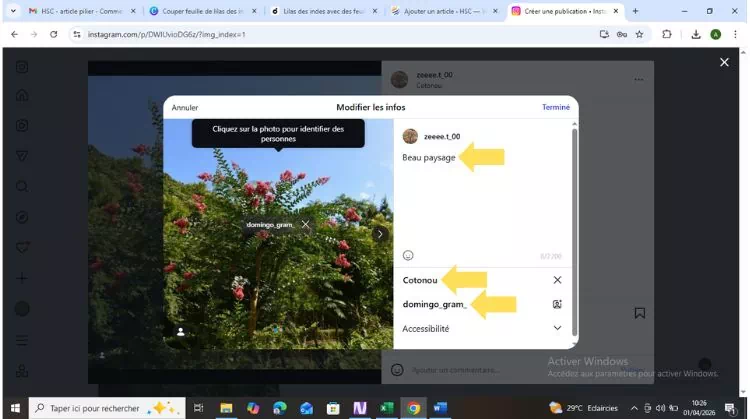
Task: Open the tab search dropdown arrow
Action: tap(13, 11)
